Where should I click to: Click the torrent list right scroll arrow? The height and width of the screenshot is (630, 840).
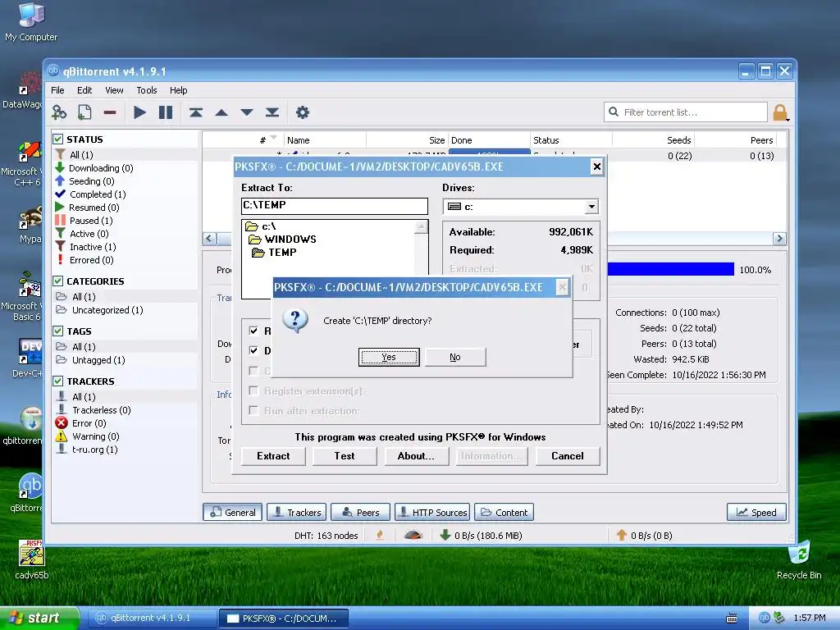(779, 239)
